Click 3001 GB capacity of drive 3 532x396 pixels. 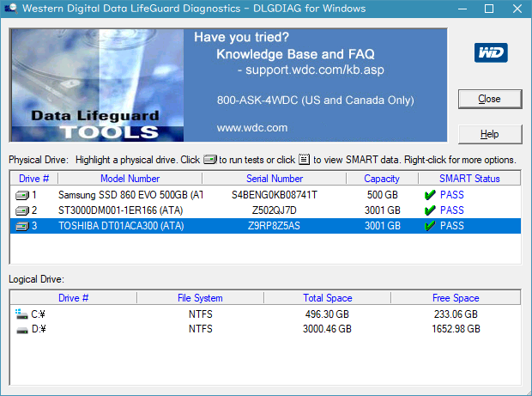tap(383, 226)
